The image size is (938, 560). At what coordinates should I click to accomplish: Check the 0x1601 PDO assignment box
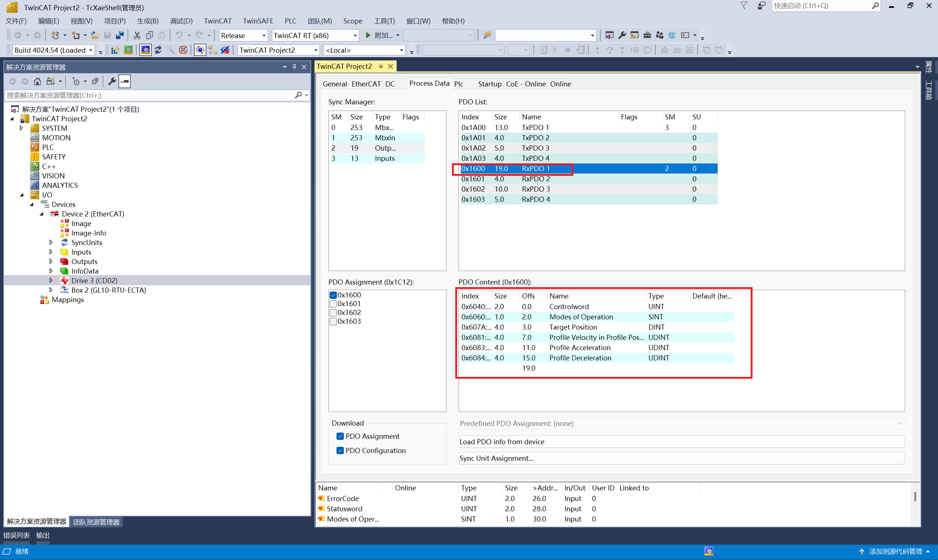pos(333,304)
